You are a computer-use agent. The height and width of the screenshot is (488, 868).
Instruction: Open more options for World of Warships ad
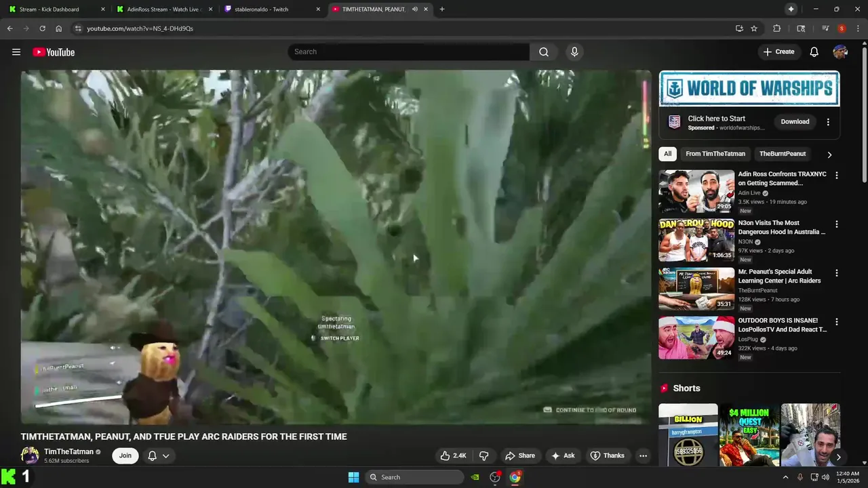click(828, 122)
